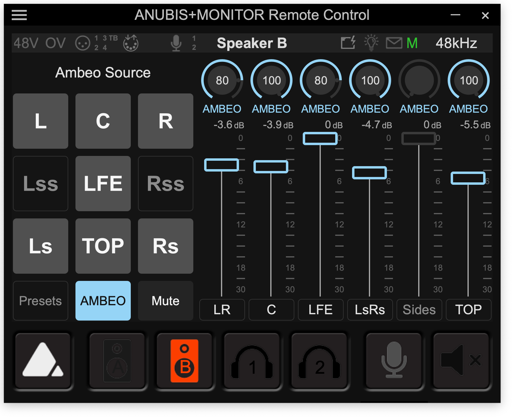The height and width of the screenshot is (420, 515).
Task: Toggle the R source channel
Action: coord(166,121)
